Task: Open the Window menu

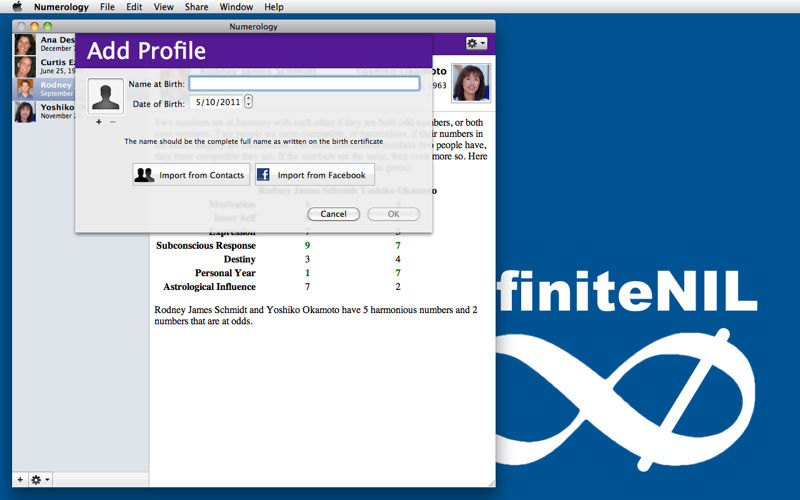Action: tap(236, 7)
